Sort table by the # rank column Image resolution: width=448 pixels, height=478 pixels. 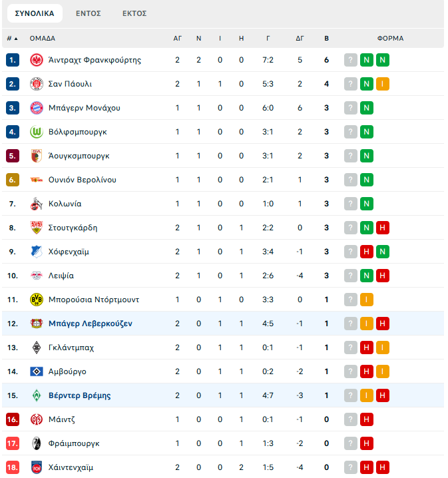tap(12, 39)
